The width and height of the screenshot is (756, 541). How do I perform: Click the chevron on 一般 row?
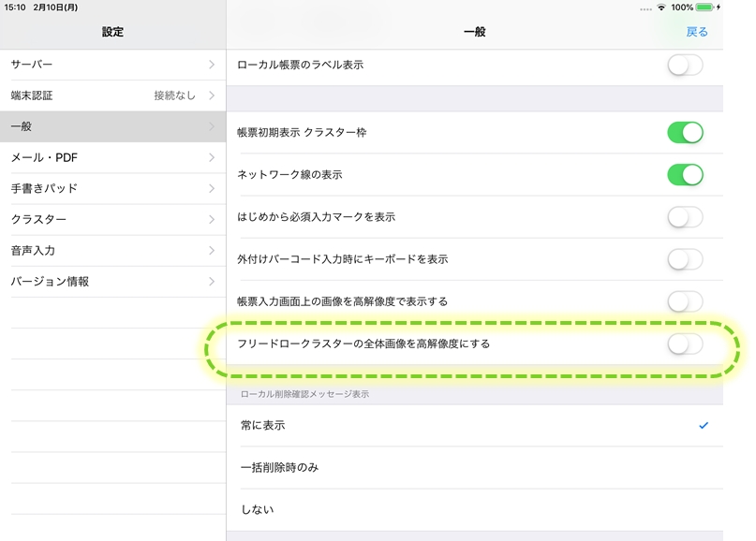[212, 126]
